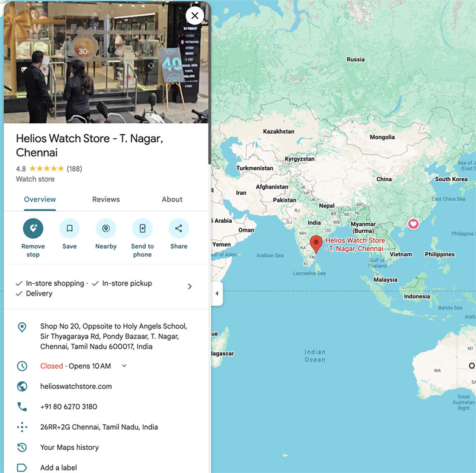Click phone number +91 80 6270 3180
The width and height of the screenshot is (476, 473).
point(68,406)
